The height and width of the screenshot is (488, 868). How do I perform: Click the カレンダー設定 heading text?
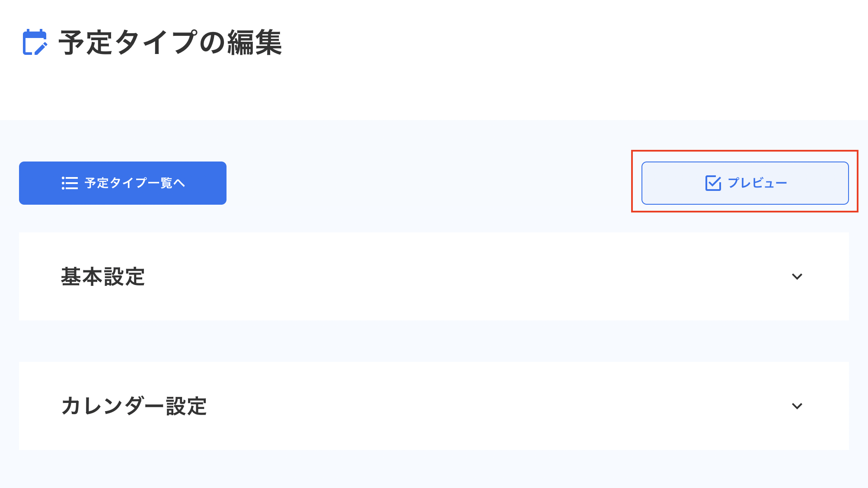point(134,406)
